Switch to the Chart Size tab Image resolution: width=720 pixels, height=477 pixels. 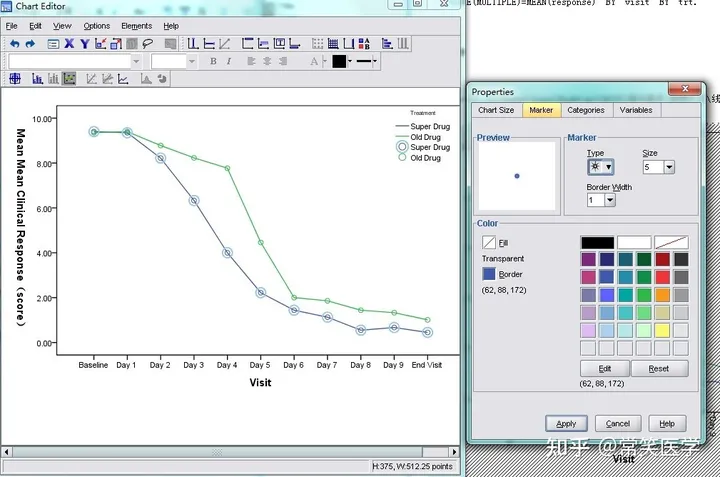pyautogui.click(x=496, y=110)
